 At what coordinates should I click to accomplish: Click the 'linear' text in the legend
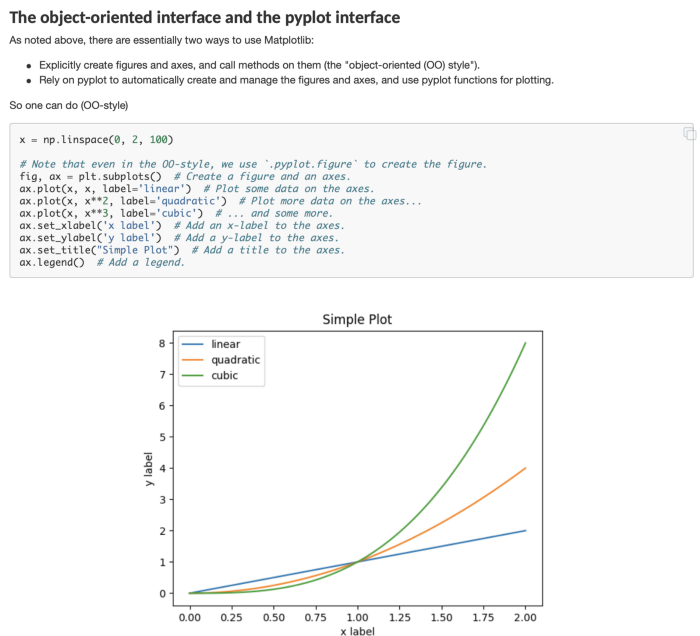coord(226,344)
